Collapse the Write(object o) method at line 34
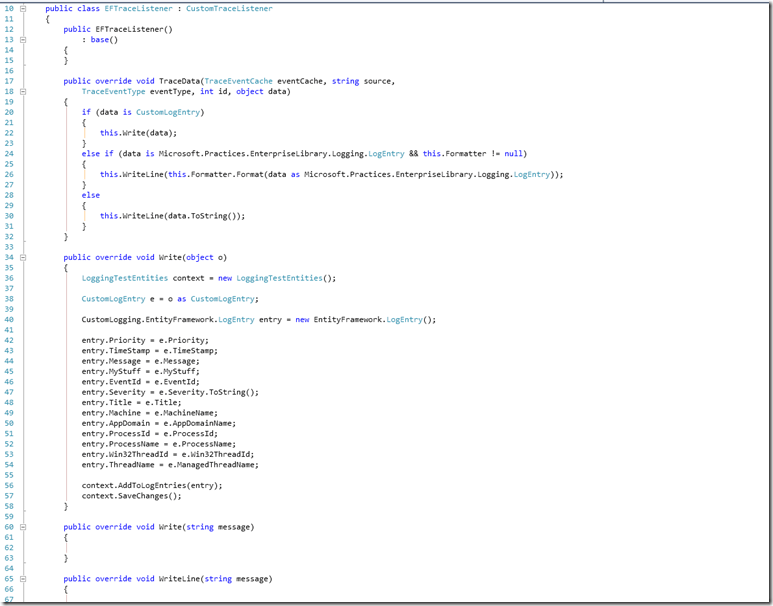 click(23, 257)
